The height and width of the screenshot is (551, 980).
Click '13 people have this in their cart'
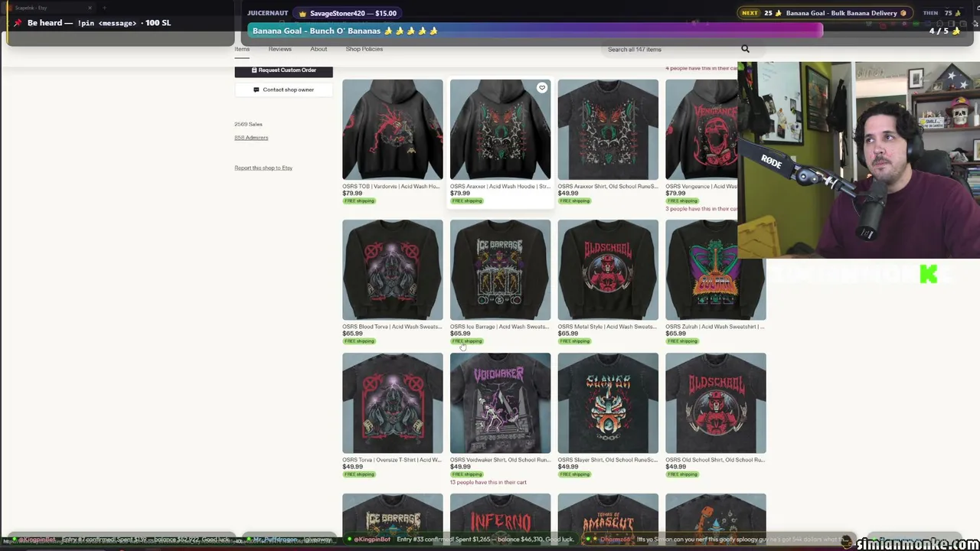488,482
